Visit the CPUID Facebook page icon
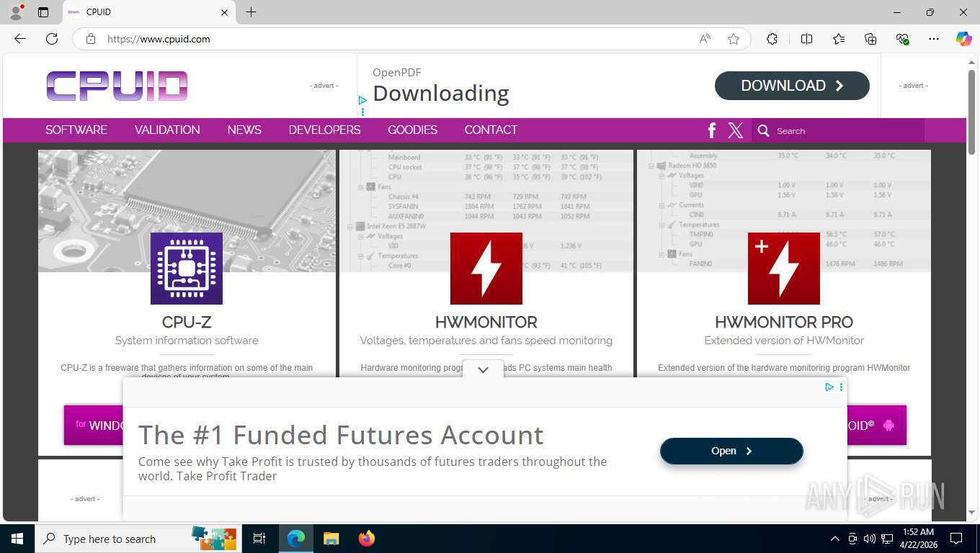Viewport: 980px width, 553px height. [x=712, y=130]
